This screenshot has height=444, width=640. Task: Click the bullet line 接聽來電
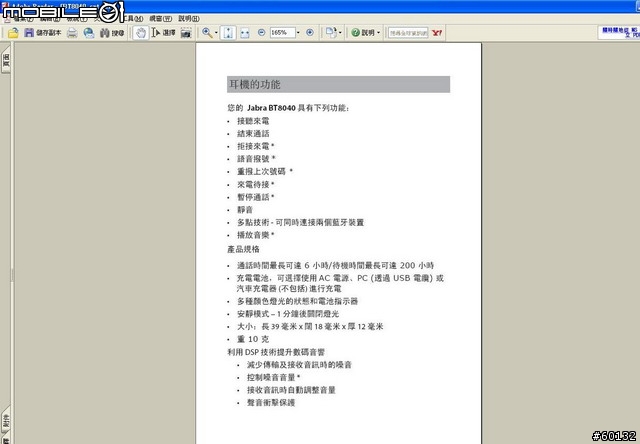253,121
